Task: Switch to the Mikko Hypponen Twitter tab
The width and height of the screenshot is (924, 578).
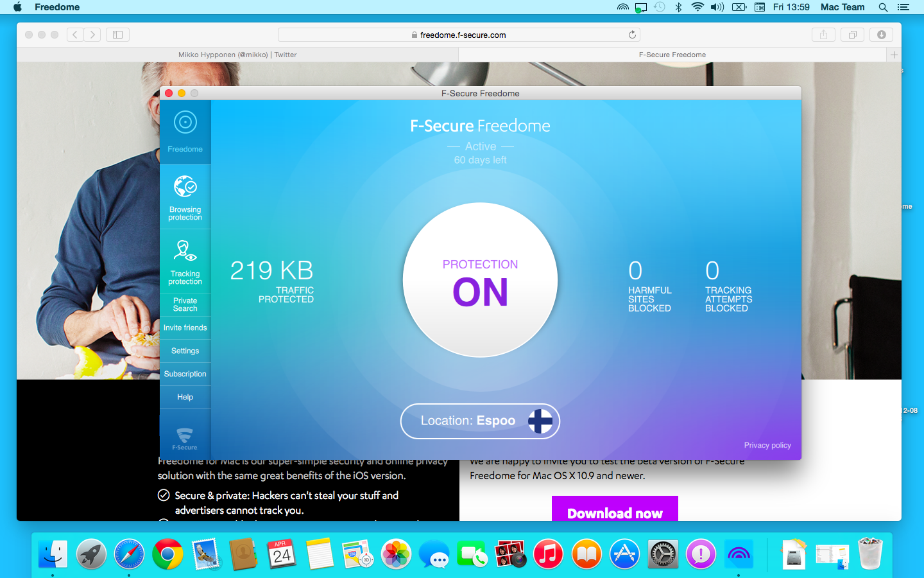Action: (237, 55)
